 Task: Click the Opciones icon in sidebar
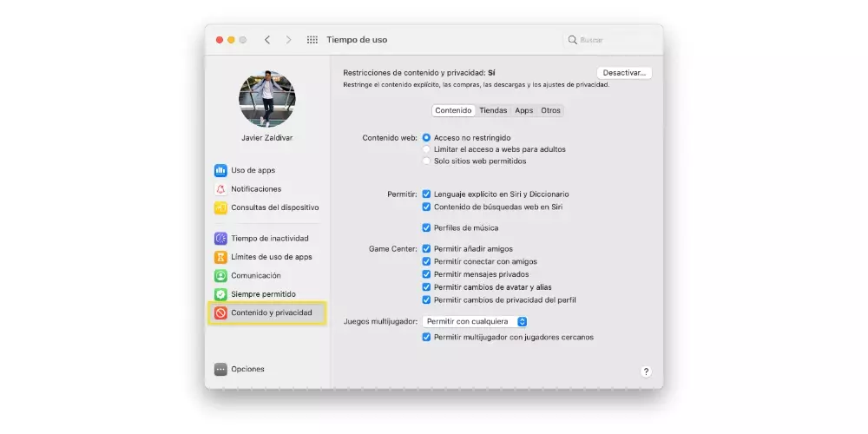coord(220,369)
